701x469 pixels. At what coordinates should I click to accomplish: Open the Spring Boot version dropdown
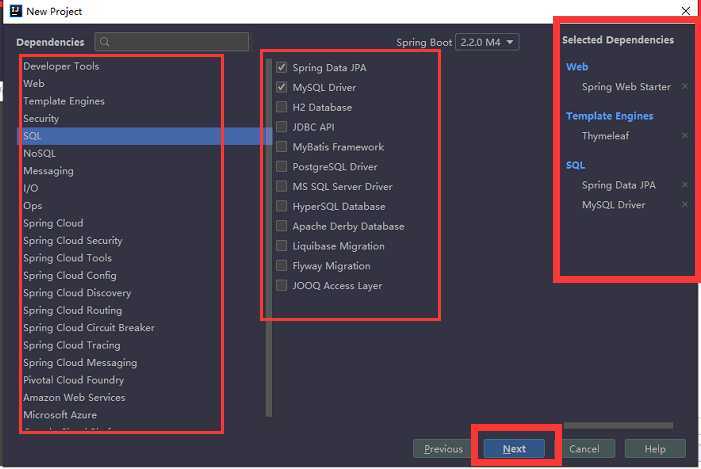[x=487, y=42]
